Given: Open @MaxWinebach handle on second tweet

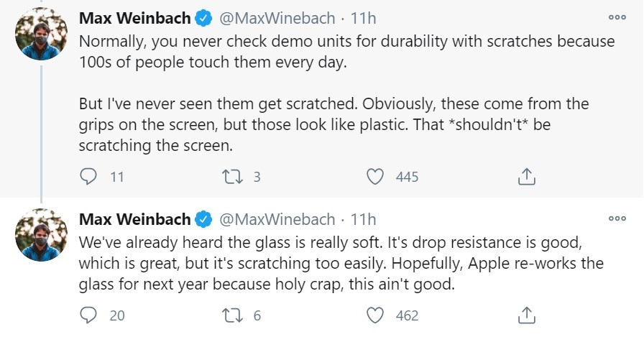Looking at the screenshot, I should click(x=275, y=219).
